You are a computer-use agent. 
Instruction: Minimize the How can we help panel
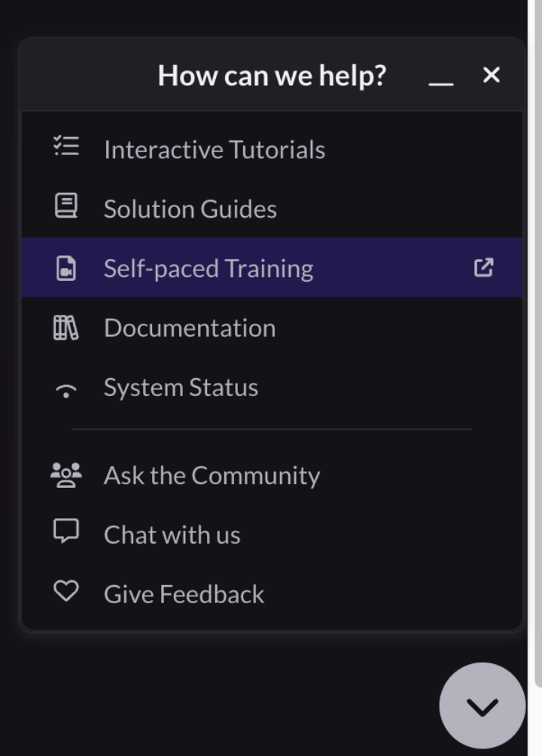point(441,78)
